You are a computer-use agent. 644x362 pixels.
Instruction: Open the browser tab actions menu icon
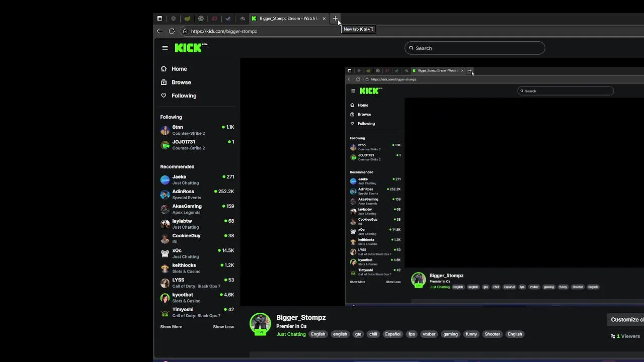(x=159, y=19)
